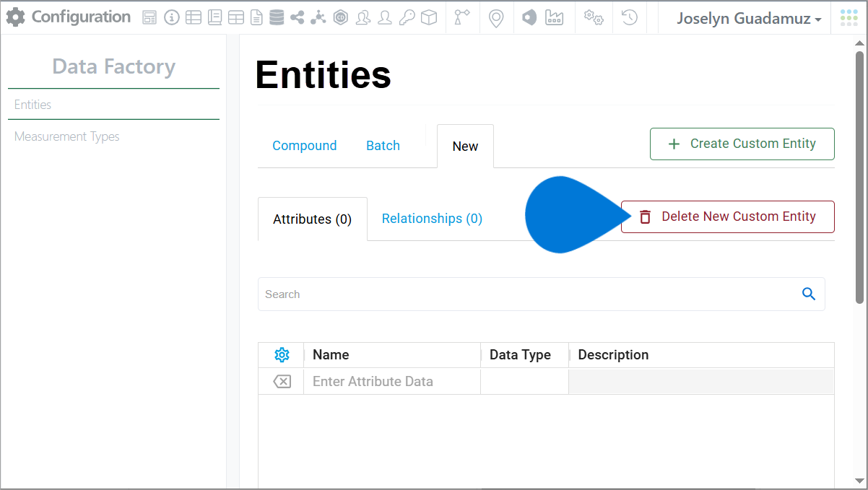Screen dimensions: 868x490
Task: Click the factory icon in toolbar
Action: pos(555,18)
